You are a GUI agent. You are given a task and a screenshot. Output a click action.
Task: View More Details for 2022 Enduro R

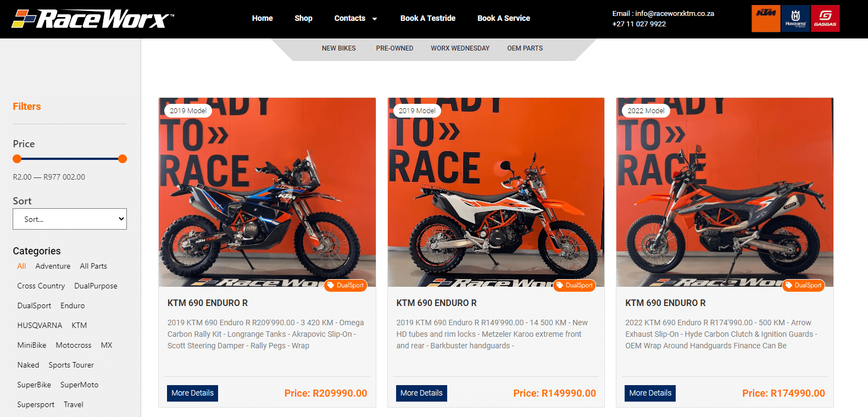point(650,393)
